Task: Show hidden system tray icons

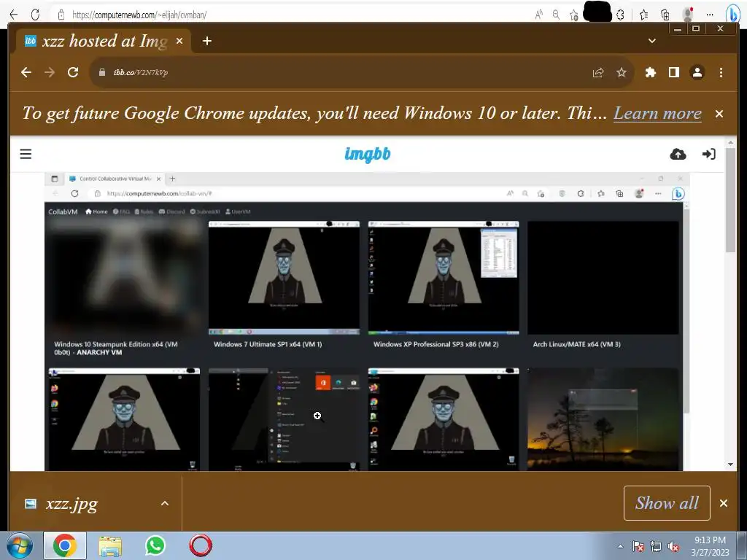Action: pyautogui.click(x=620, y=546)
